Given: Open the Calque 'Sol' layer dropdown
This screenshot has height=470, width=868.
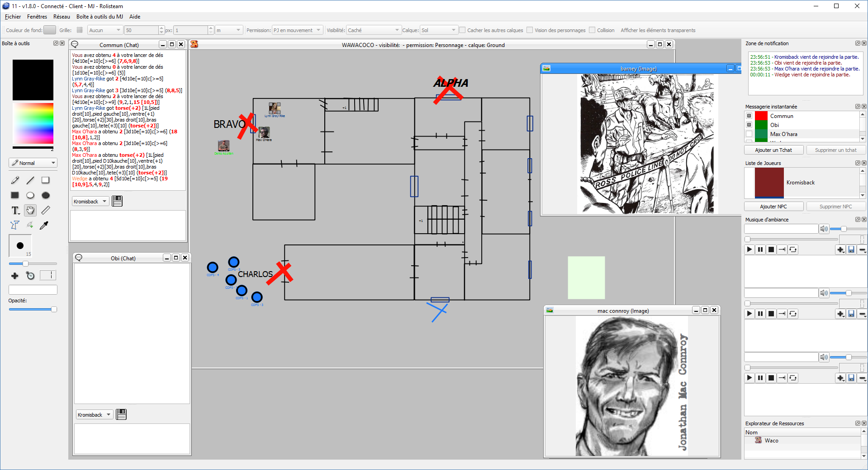Looking at the screenshot, I should 438,30.
